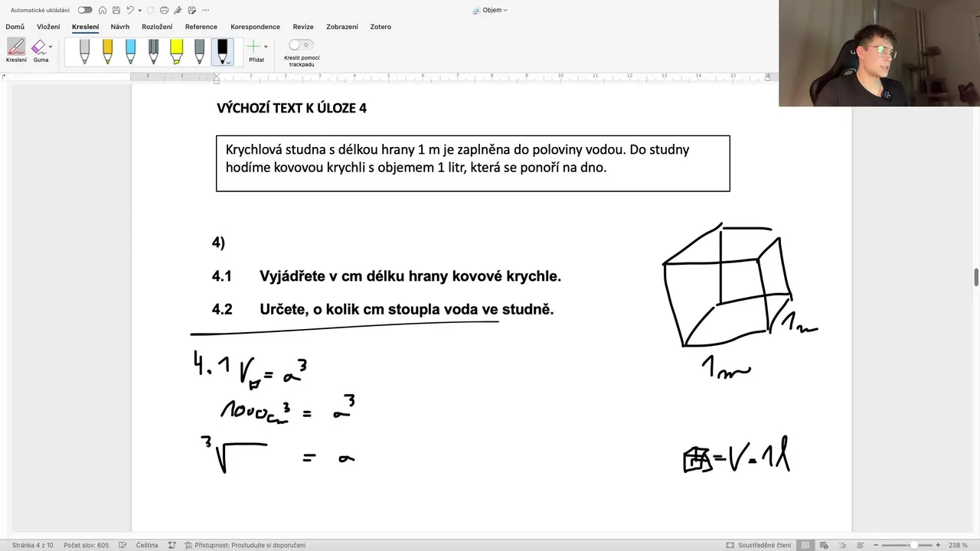Viewport: 980px width, 551px height.
Task: Open the black pen options arrow
Action: click(227, 64)
